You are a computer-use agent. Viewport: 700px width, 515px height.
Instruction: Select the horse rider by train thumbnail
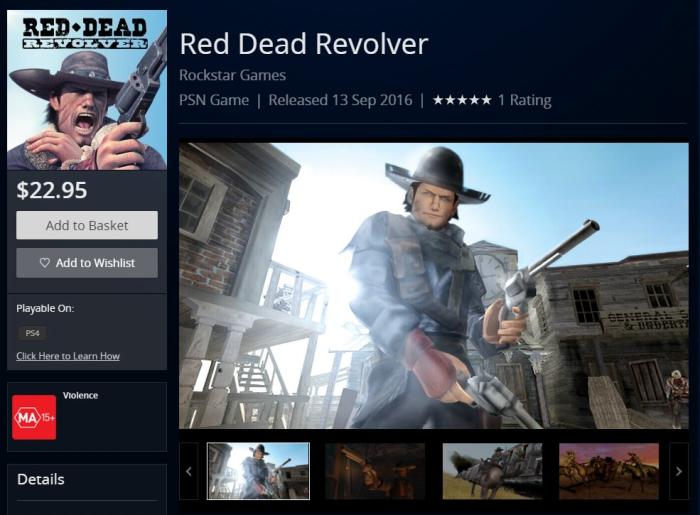pos(492,471)
